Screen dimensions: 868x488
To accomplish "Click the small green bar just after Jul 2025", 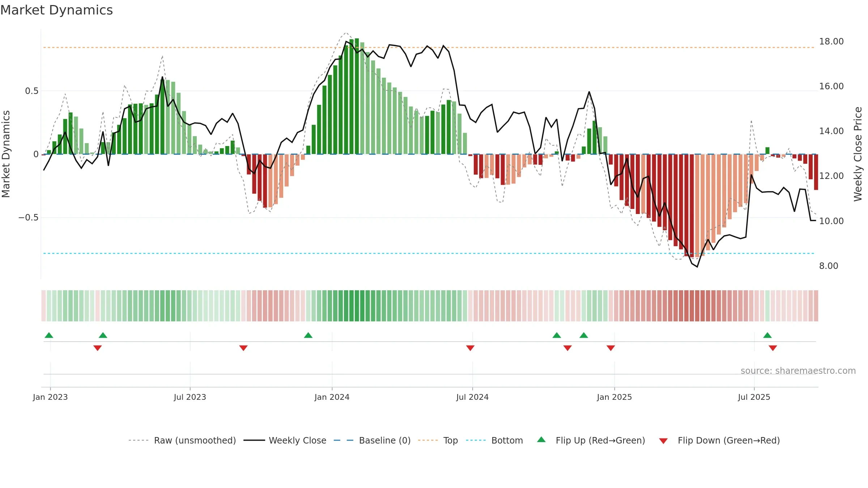I will click(x=767, y=151).
